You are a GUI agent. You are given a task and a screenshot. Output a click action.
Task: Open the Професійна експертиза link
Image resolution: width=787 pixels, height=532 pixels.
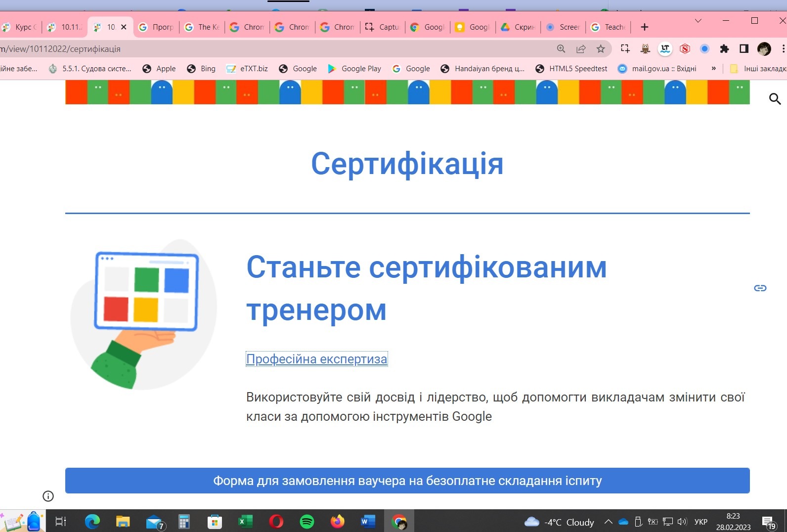[316, 359]
